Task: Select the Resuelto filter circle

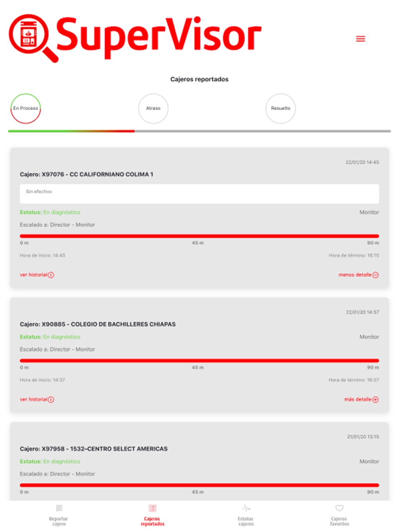Action: point(280,108)
